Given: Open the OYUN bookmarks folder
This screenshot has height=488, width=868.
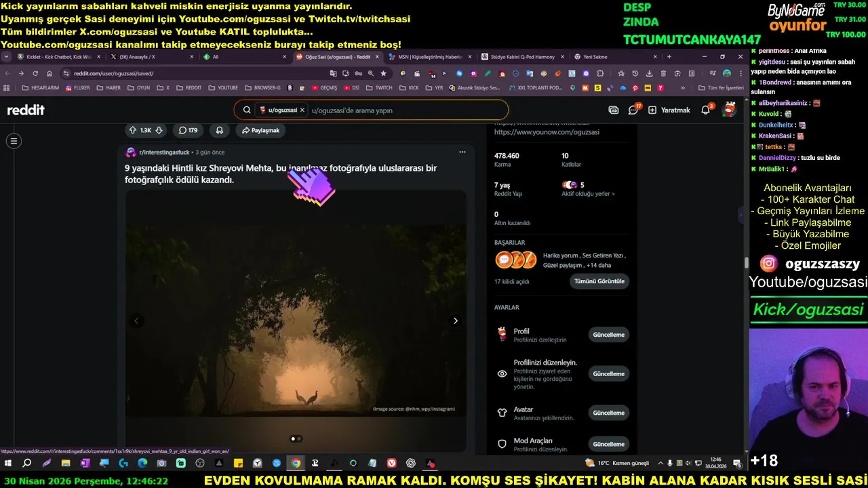Looking at the screenshot, I should 138,87.
